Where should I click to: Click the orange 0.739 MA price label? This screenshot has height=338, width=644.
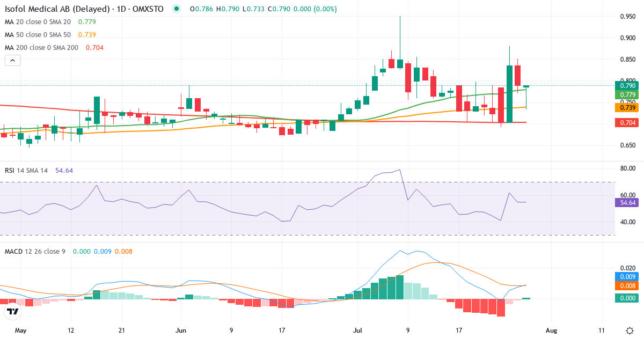click(628, 108)
